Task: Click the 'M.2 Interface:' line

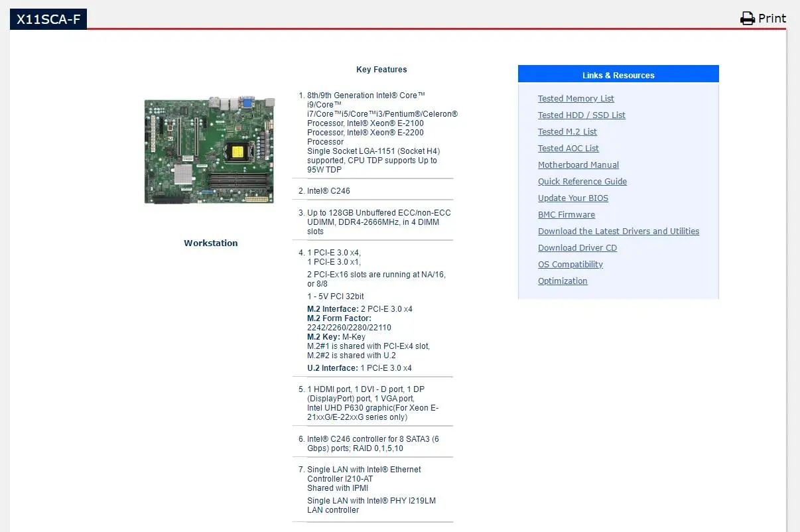Action: [x=360, y=309]
